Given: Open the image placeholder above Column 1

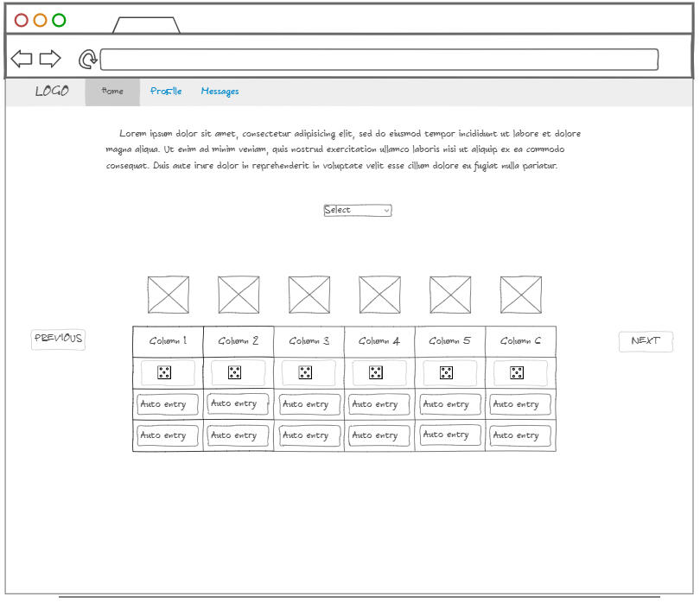Looking at the screenshot, I should (168, 294).
